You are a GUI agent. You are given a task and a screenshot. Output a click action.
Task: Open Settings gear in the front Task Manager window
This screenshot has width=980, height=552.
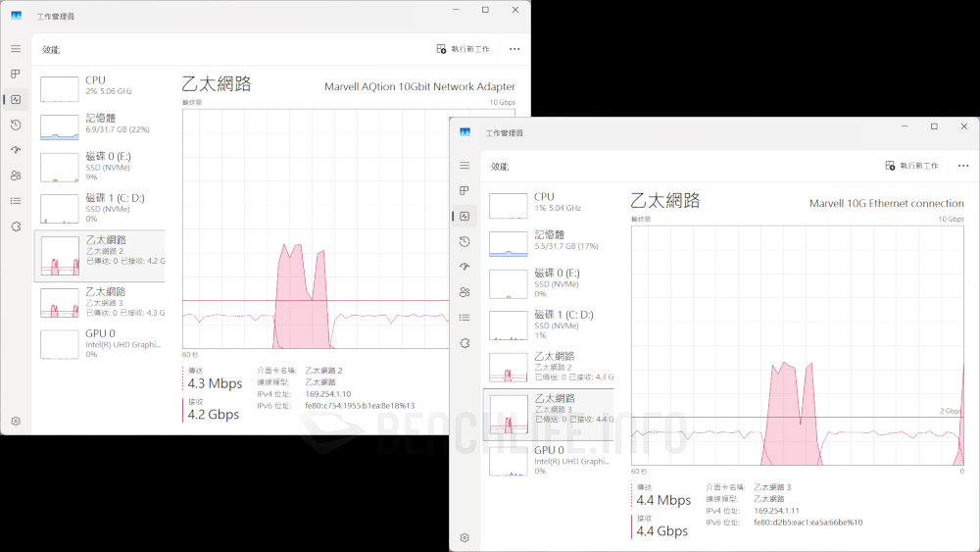tap(465, 537)
